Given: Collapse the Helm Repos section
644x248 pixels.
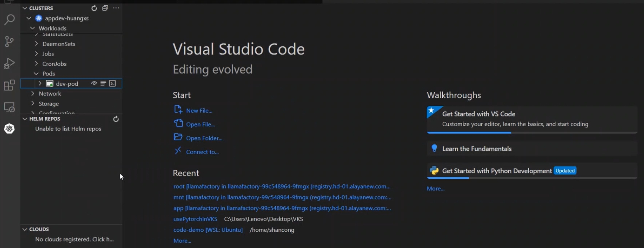Looking at the screenshot, I should [25, 119].
